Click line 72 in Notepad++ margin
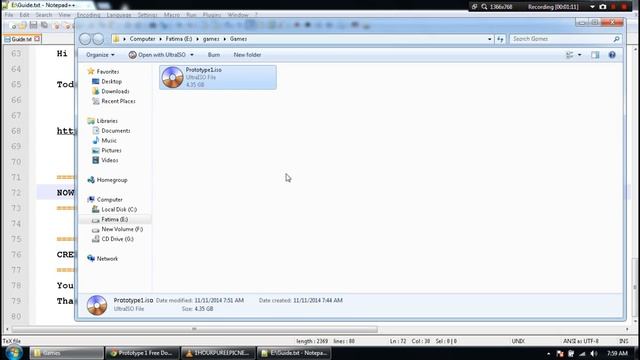 click(16, 192)
